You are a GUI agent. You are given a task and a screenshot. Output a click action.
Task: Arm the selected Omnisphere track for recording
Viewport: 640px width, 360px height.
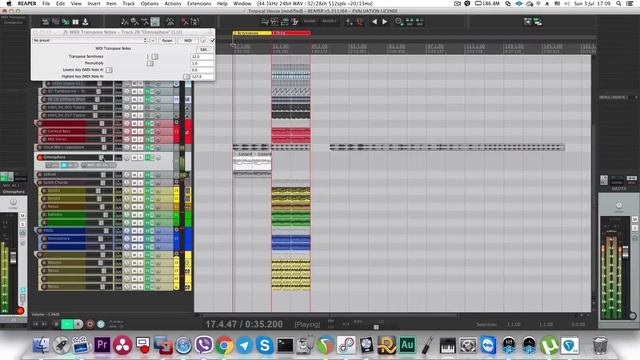pyautogui.click(x=40, y=157)
